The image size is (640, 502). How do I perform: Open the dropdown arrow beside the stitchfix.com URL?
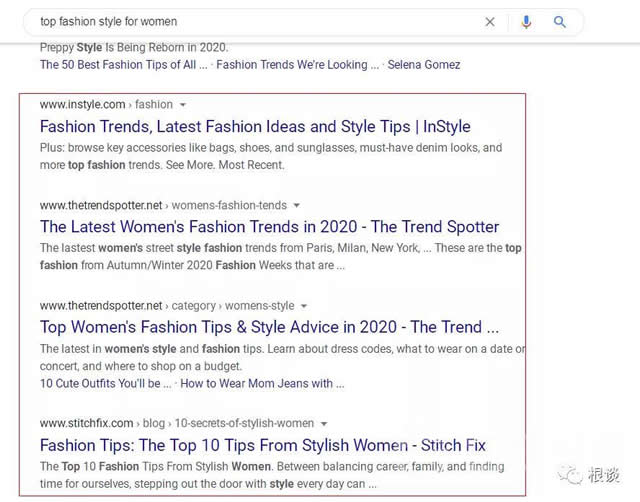coord(324,423)
